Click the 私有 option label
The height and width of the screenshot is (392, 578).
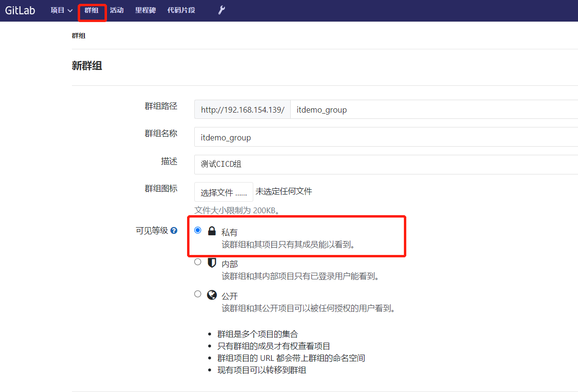[x=229, y=232]
